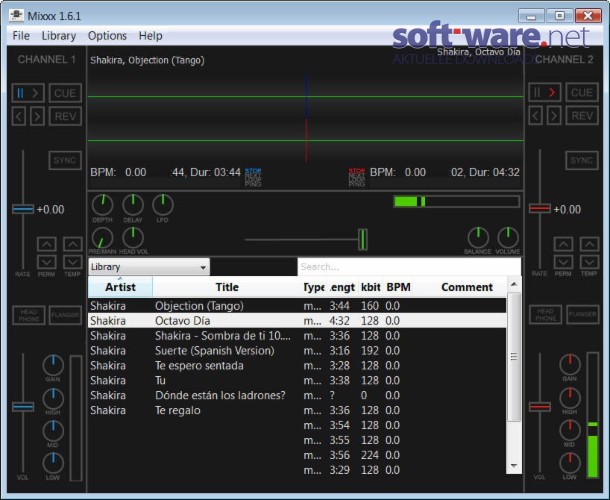Click the track list scroll up arrow
The image size is (610, 500).
pyautogui.click(x=514, y=284)
